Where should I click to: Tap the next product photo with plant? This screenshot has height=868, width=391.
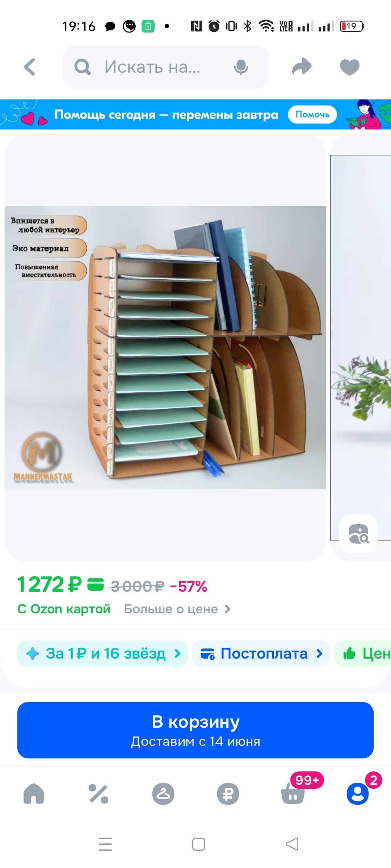[x=361, y=348]
